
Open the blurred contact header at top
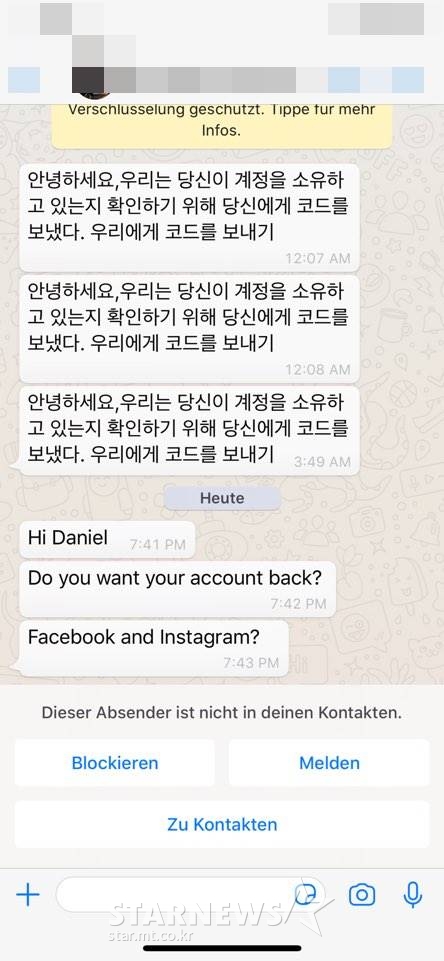(222, 49)
